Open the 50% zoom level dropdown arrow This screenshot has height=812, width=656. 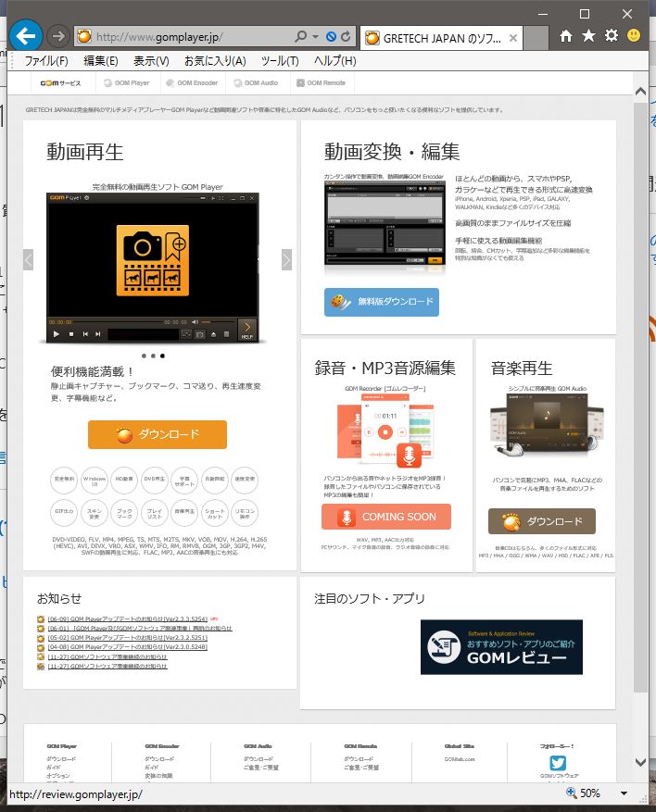[x=624, y=793]
